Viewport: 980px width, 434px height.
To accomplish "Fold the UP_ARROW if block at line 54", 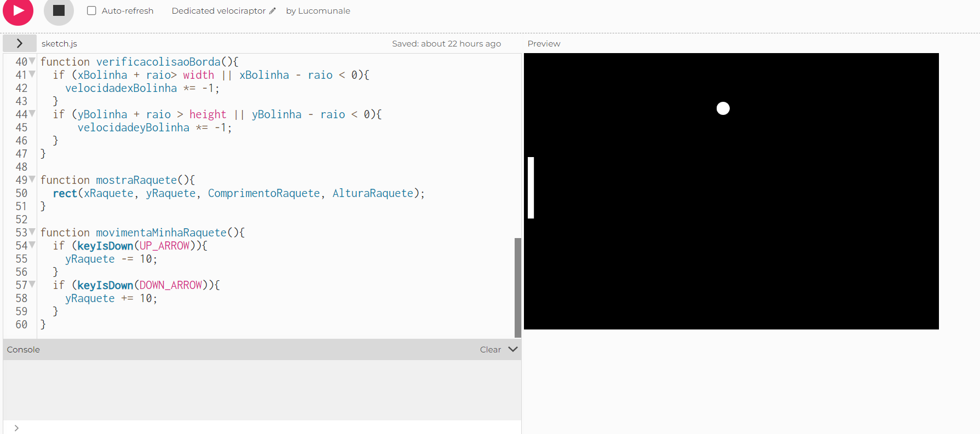I will pos(32,245).
